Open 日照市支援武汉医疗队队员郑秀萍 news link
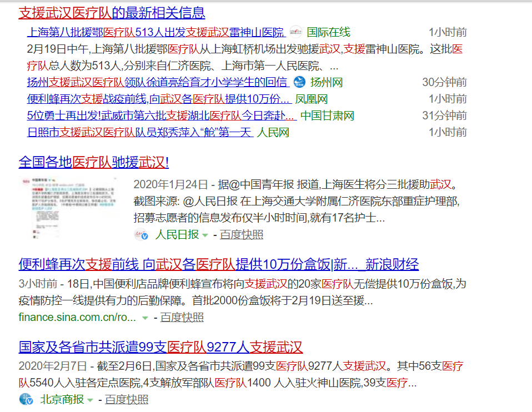Viewport: 532px width, 412px height. tap(140, 133)
